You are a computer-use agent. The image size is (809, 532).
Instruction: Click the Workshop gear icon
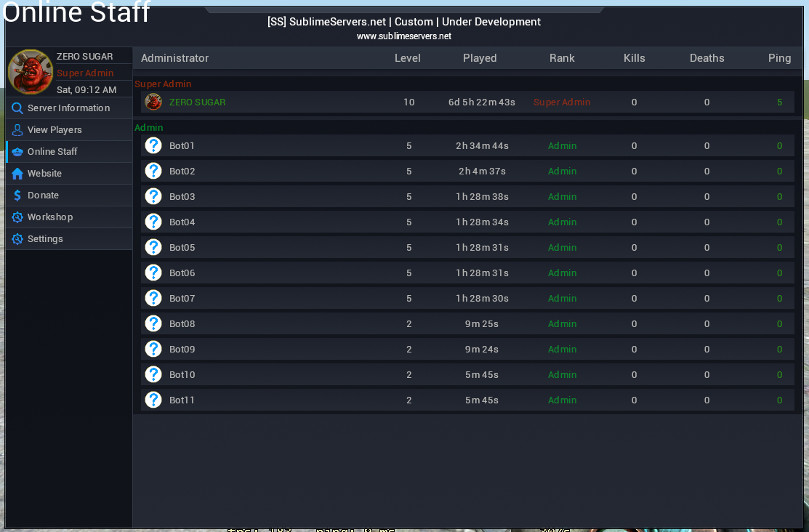coord(17,217)
